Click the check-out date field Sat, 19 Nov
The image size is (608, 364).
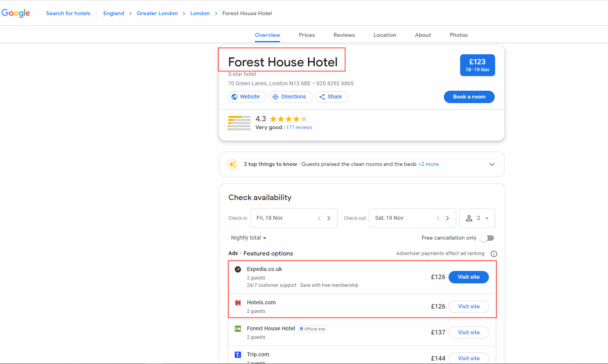[x=412, y=218]
